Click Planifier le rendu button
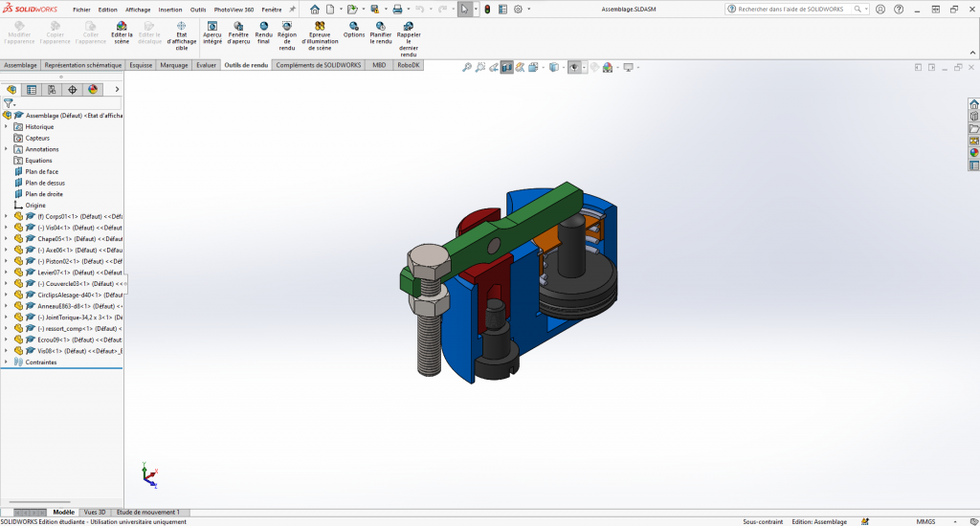Image resolution: width=980 pixels, height=526 pixels. (x=382, y=26)
